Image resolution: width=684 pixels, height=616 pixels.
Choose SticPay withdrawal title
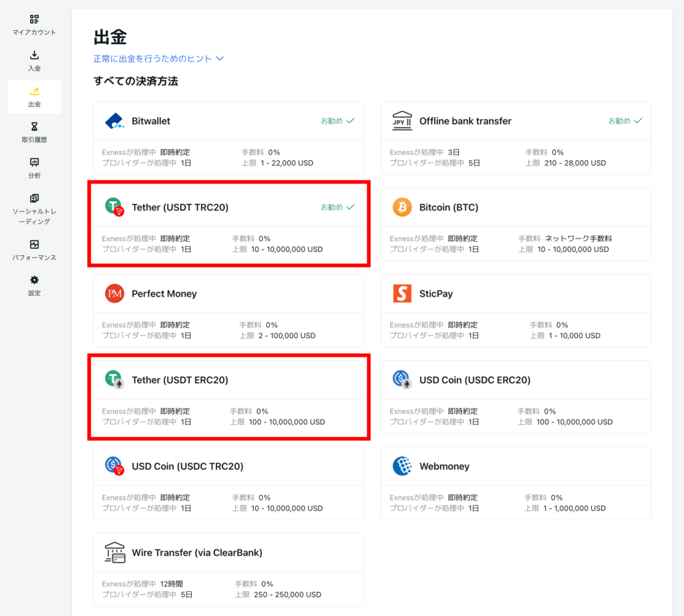(x=436, y=293)
